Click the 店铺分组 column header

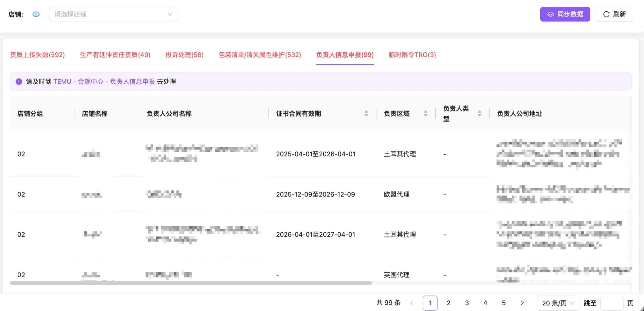pyautogui.click(x=30, y=114)
